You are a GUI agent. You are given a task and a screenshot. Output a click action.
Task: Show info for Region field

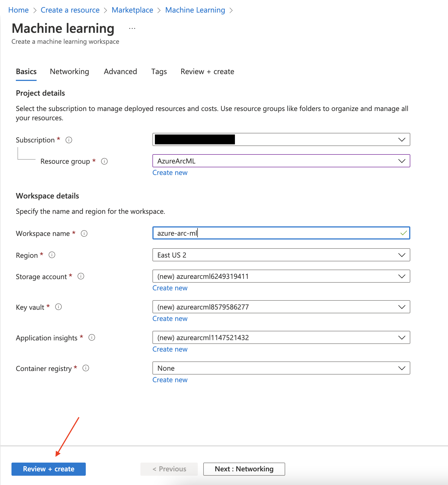[52, 255]
